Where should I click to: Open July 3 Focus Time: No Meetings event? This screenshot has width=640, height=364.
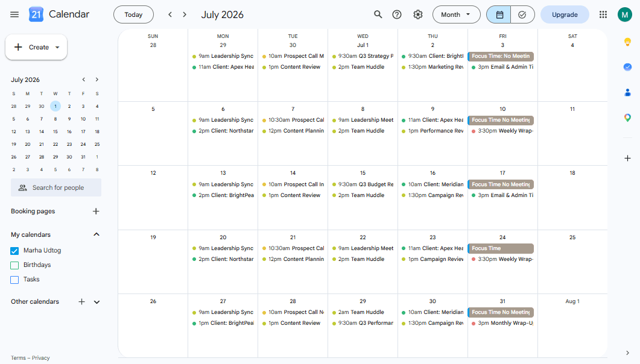[x=501, y=56]
